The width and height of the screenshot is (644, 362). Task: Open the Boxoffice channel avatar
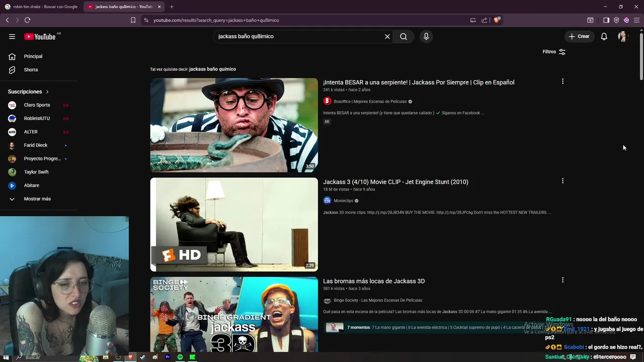pyautogui.click(x=327, y=101)
